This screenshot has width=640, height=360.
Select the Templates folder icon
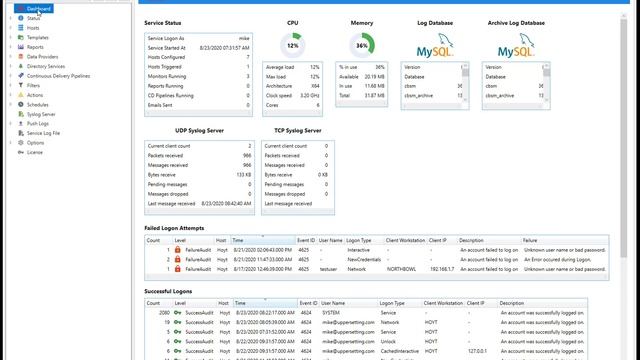pos(21,37)
